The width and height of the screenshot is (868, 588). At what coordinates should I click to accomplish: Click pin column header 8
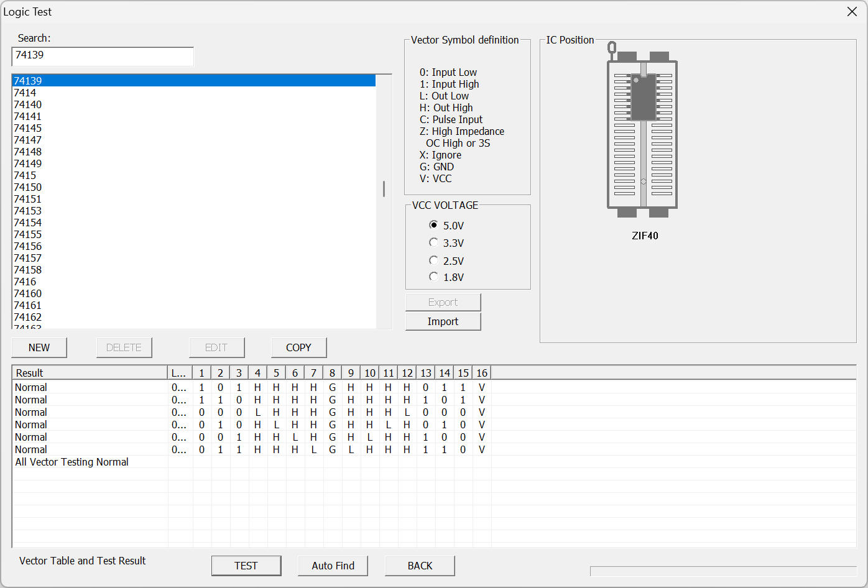click(333, 373)
